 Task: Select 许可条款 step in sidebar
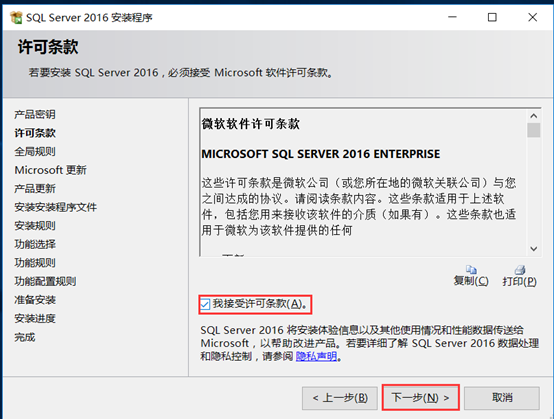coord(35,133)
